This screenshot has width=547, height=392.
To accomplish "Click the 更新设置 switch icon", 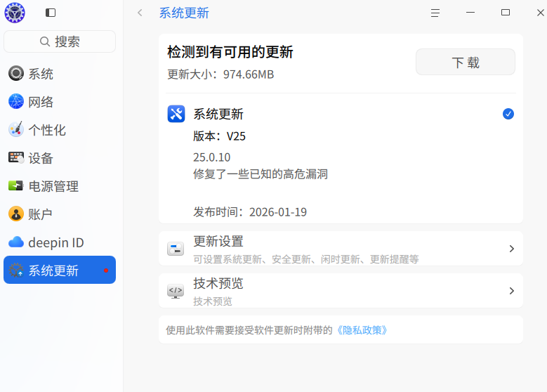I will (176, 249).
